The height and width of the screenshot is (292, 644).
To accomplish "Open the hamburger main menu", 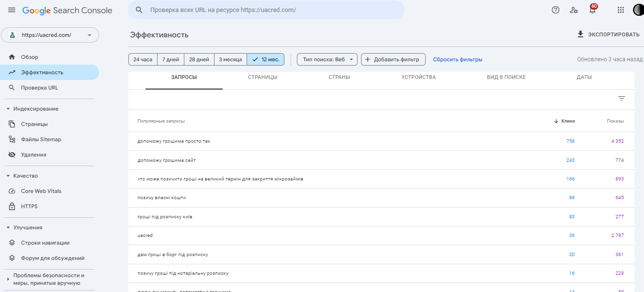I will pos(11,10).
